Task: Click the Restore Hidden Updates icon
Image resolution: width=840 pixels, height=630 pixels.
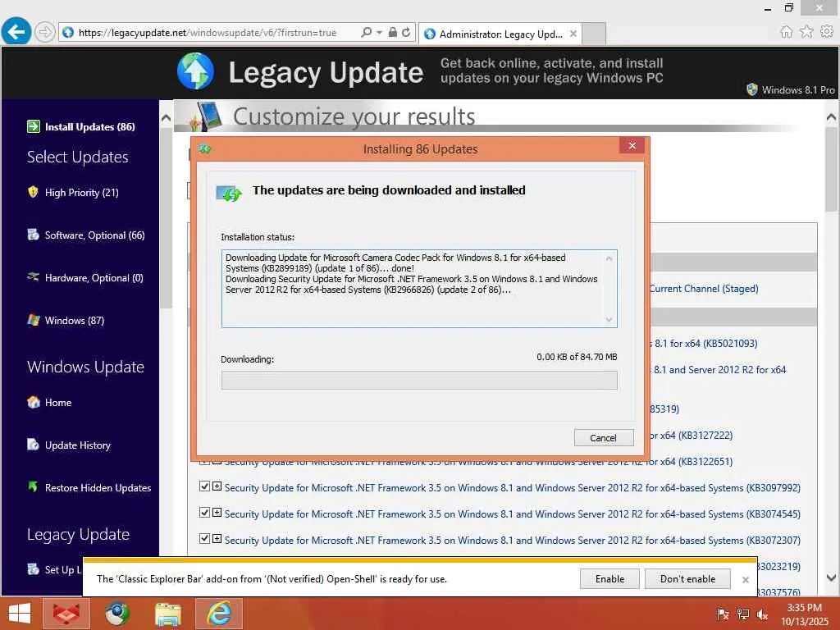Action: [x=33, y=486]
